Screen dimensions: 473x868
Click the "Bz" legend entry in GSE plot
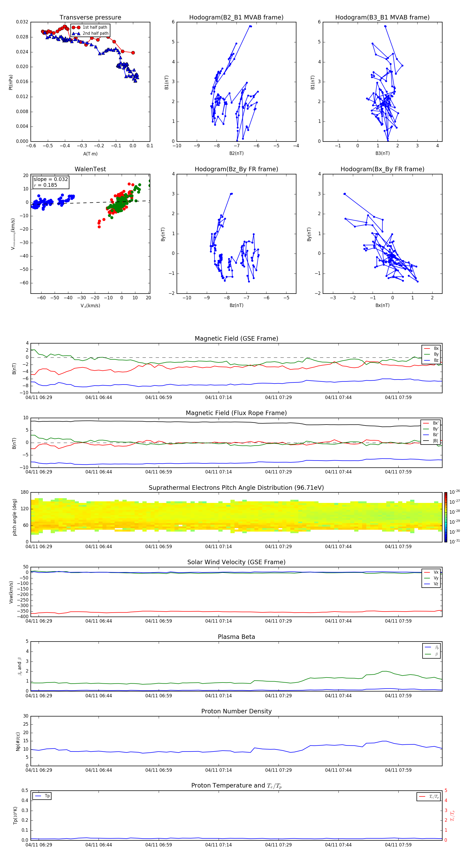[x=431, y=360]
